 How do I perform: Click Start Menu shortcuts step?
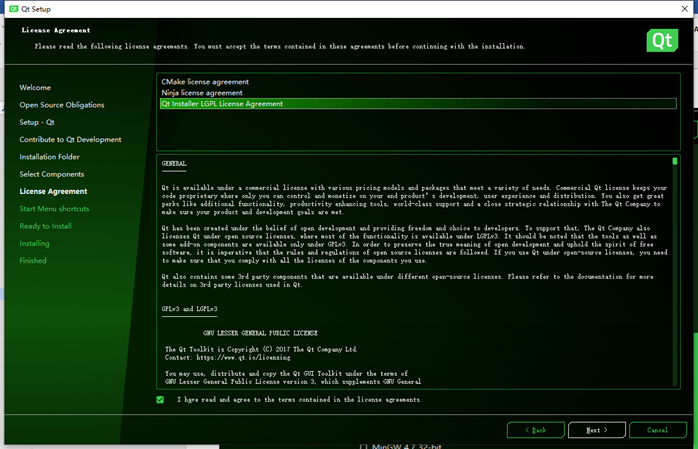coord(54,209)
